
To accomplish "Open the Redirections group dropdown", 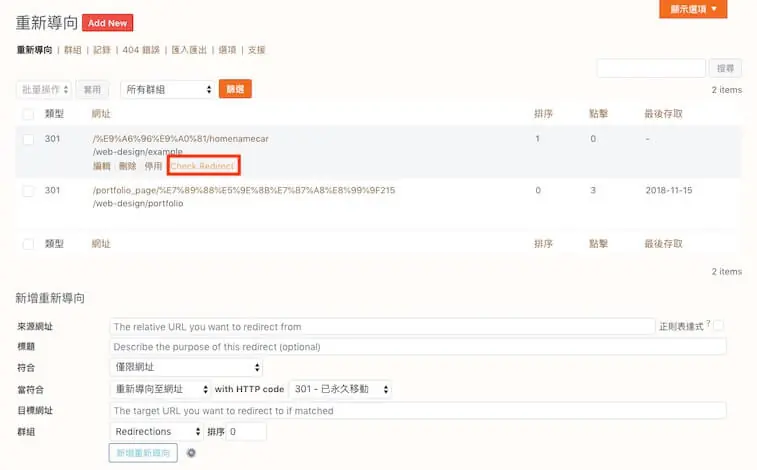I will [156, 431].
